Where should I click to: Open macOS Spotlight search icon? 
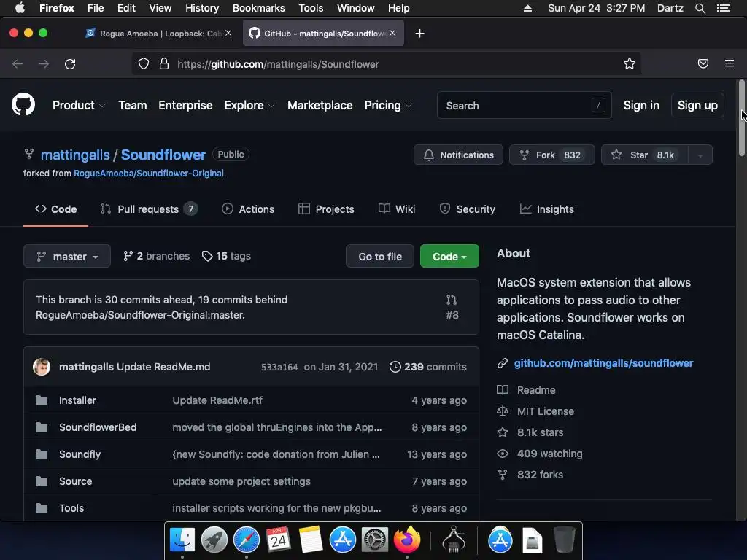(x=700, y=8)
